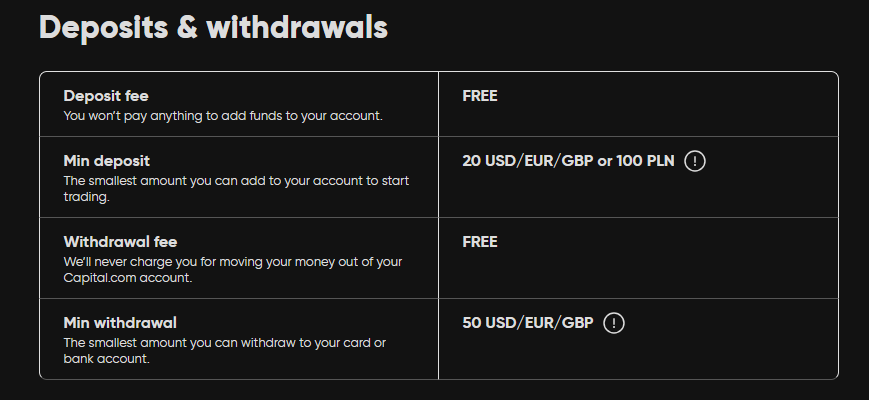Image resolution: width=869 pixels, height=400 pixels.
Task: Click "bank account." text under Min withdrawal
Action: (106, 359)
